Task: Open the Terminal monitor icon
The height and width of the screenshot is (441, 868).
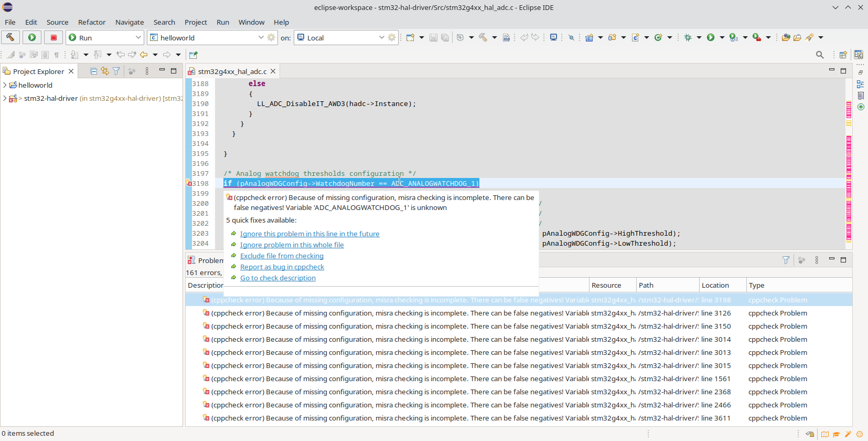Action: click(553, 37)
